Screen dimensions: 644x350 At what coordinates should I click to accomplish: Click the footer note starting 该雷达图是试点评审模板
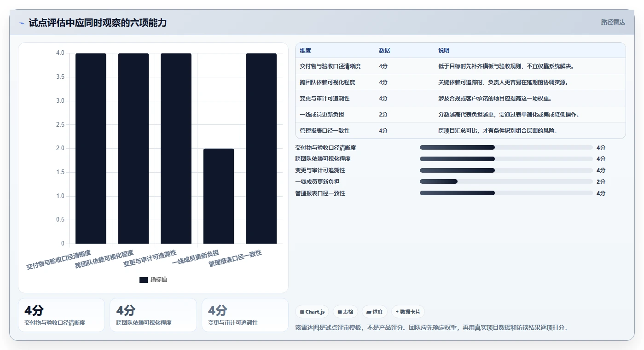point(431,328)
